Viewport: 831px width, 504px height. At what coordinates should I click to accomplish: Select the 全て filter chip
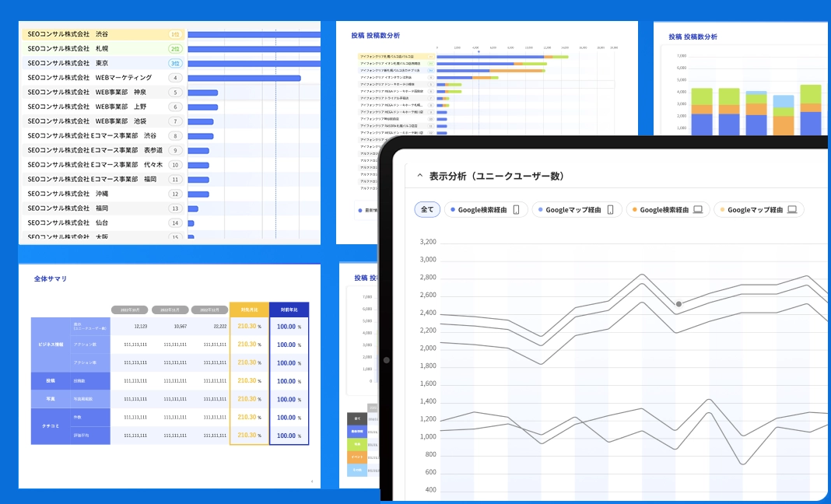point(427,209)
